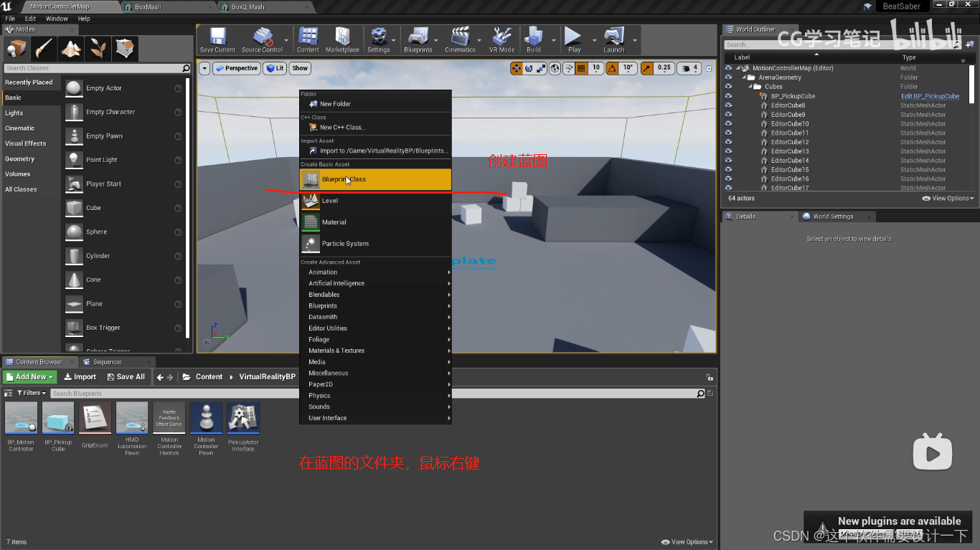
Task: Select the Place mode icon
Action: click(x=16, y=49)
